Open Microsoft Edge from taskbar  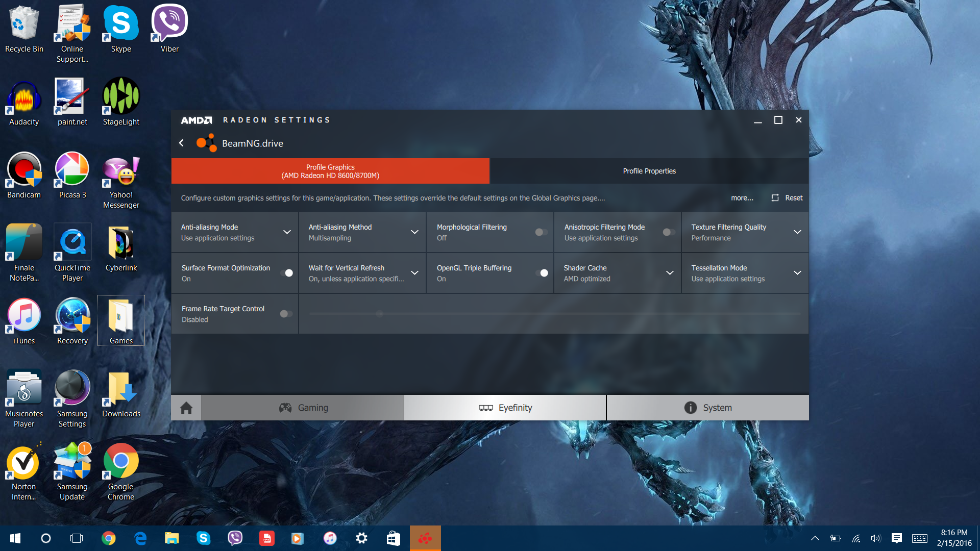point(140,538)
